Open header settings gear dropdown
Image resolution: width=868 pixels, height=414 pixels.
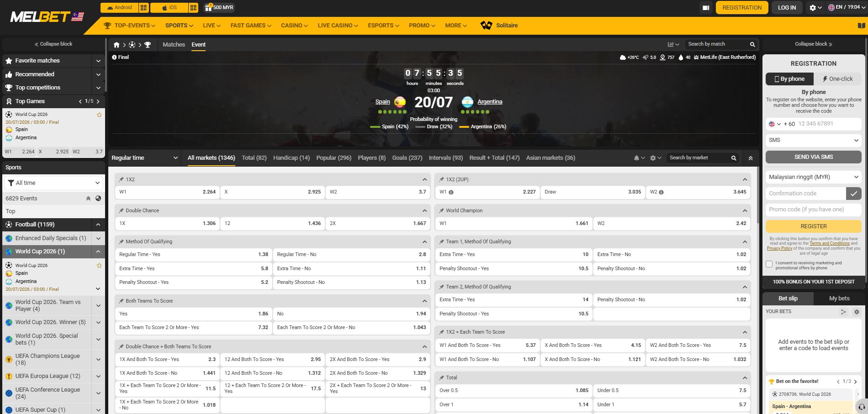tap(815, 7)
